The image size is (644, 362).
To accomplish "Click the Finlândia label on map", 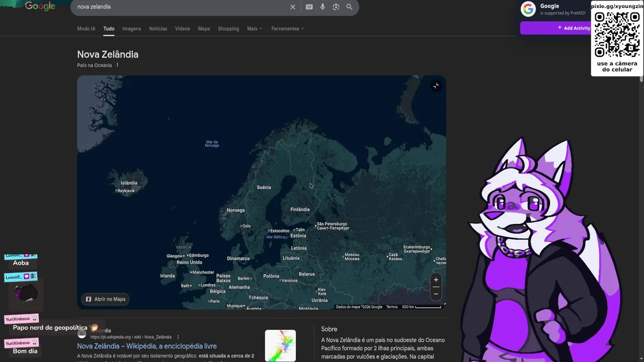I will coord(300,210).
